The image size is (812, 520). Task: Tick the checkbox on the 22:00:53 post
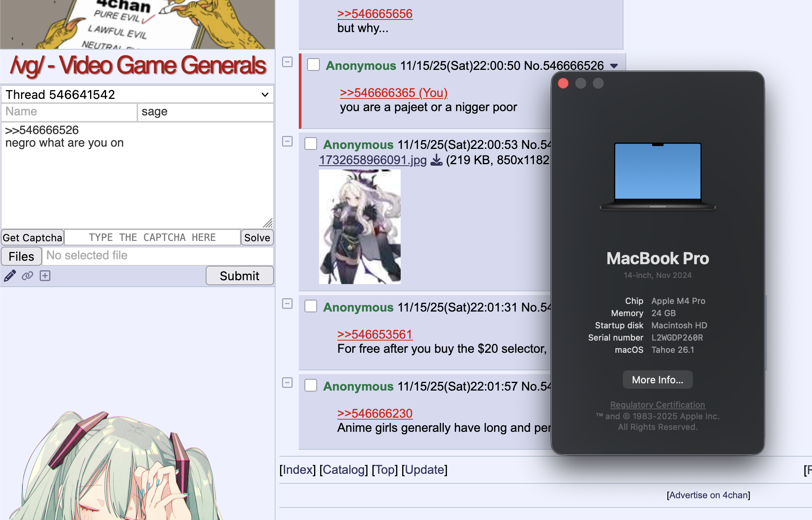coord(311,144)
